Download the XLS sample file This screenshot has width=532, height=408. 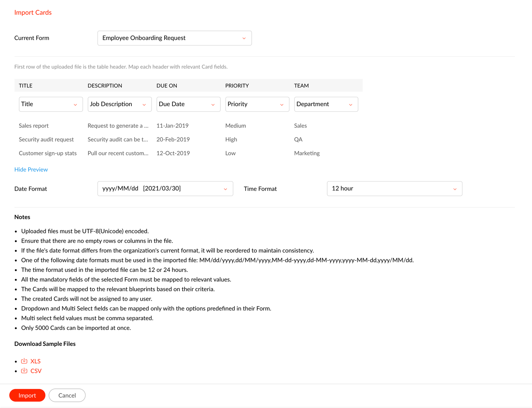tap(36, 361)
